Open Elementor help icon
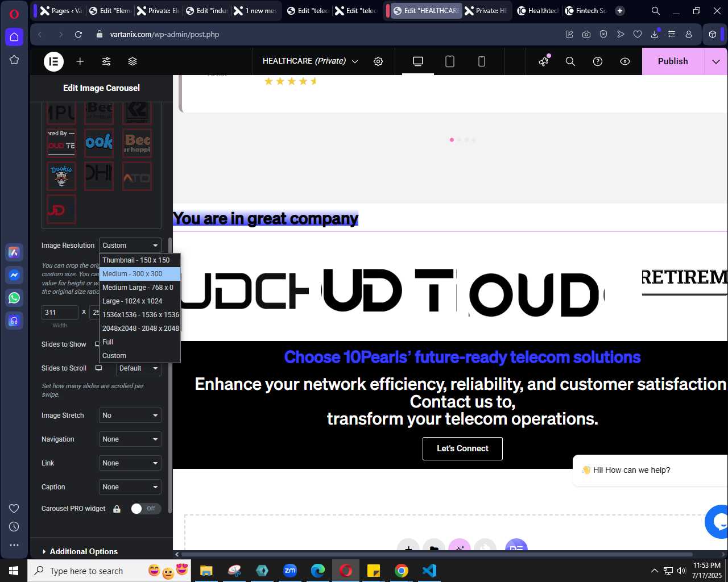728x582 pixels. pos(598,61)
